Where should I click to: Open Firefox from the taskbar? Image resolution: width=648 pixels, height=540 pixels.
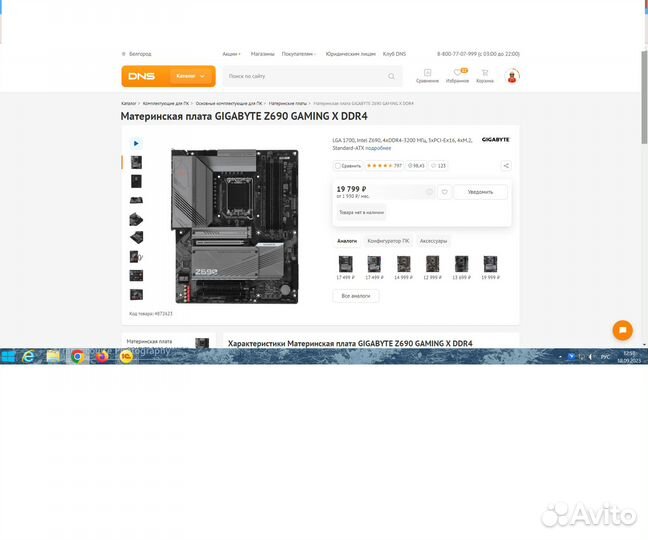pos(102,356)
